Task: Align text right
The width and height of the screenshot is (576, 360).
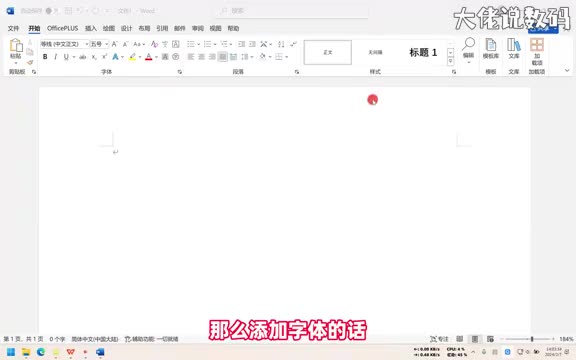Action: click(x=212, y=57)
